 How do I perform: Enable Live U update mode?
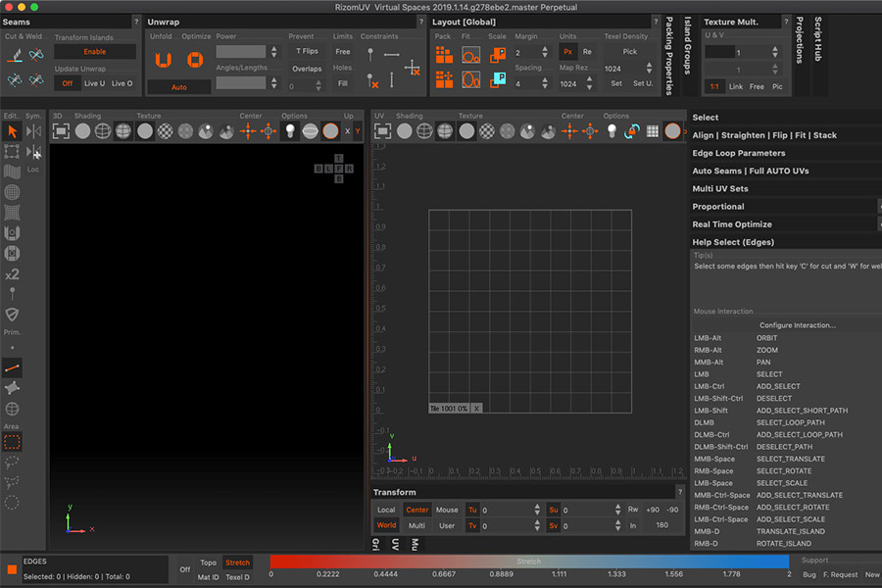(x=94, y=83)
